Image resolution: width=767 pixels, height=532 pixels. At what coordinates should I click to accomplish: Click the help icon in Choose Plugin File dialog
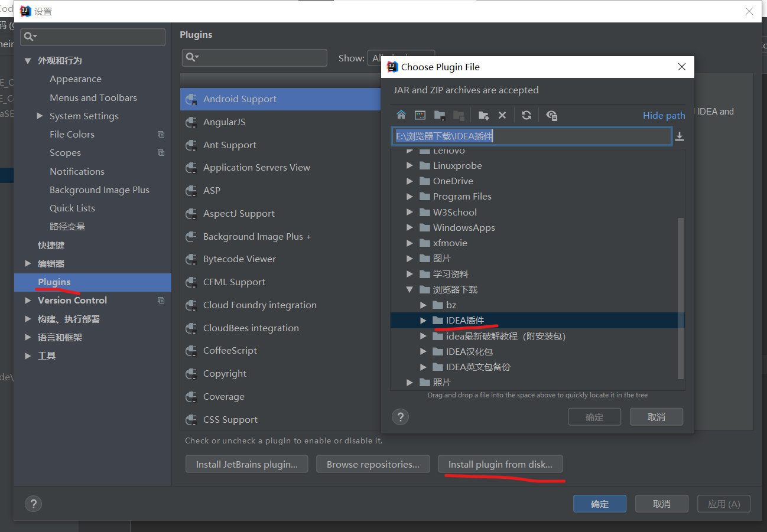[400, 417]
